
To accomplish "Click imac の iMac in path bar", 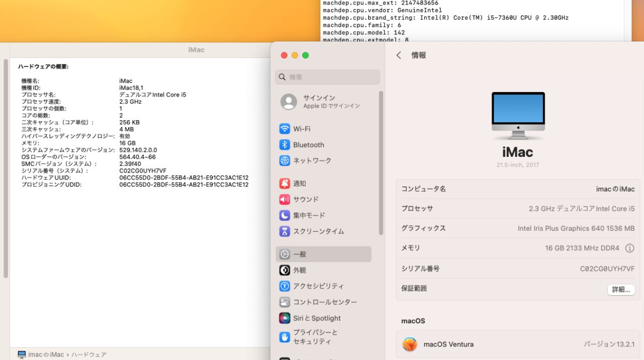I will pyautogui.click(x=45, y=354).
